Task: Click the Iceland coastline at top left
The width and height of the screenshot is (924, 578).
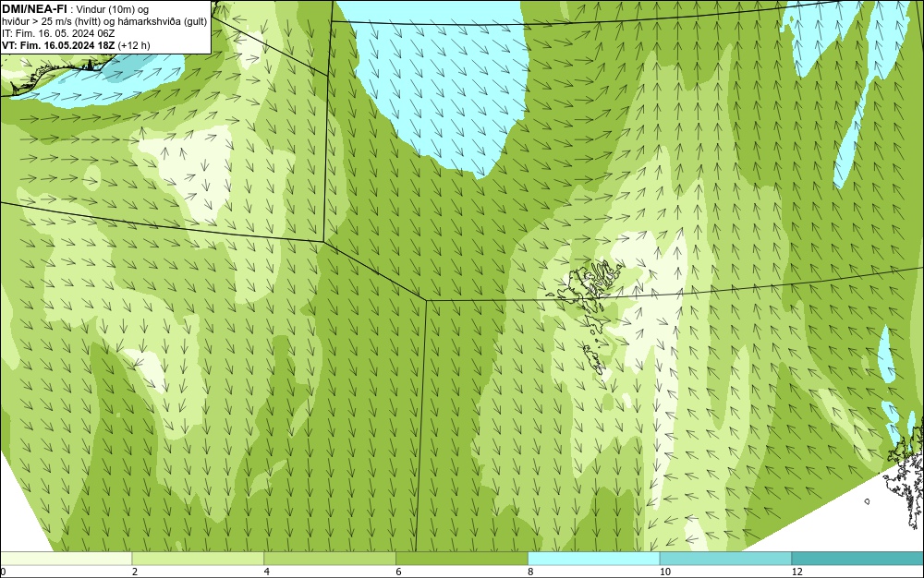Action: (56, 74)
